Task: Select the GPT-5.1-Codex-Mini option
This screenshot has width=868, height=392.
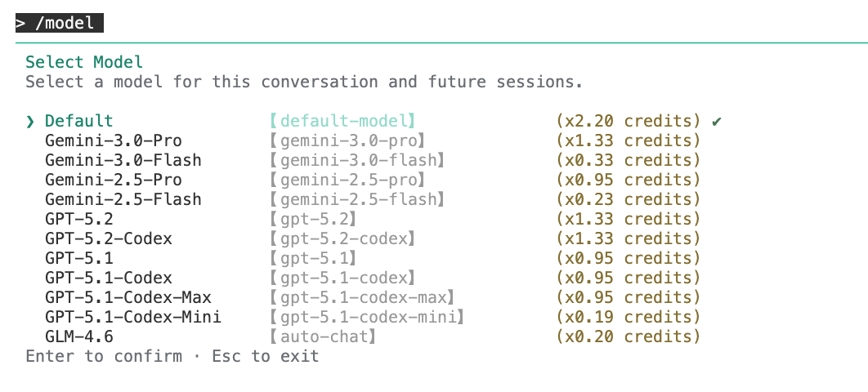Action: click(133, 317)
